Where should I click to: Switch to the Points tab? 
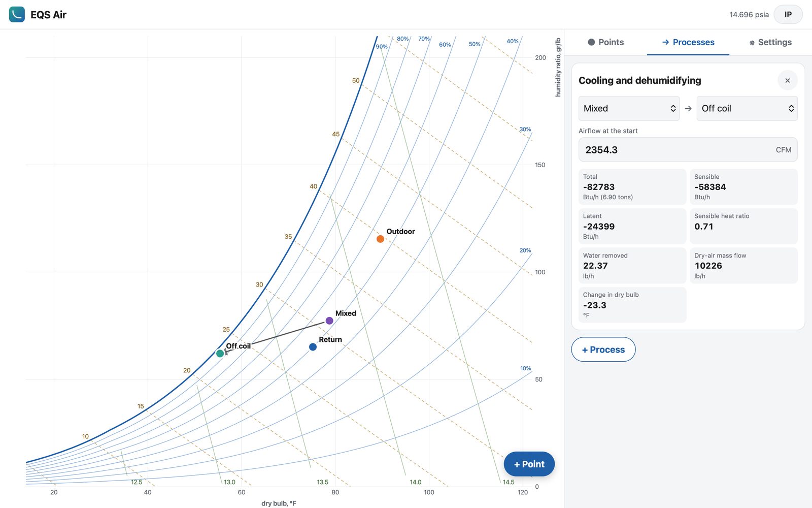tap(606, 42)
